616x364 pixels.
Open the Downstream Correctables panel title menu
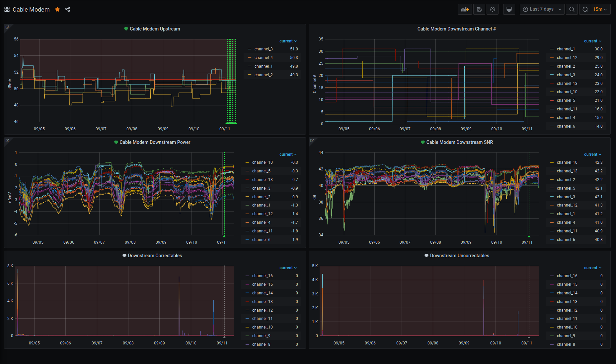coord(155,256)
